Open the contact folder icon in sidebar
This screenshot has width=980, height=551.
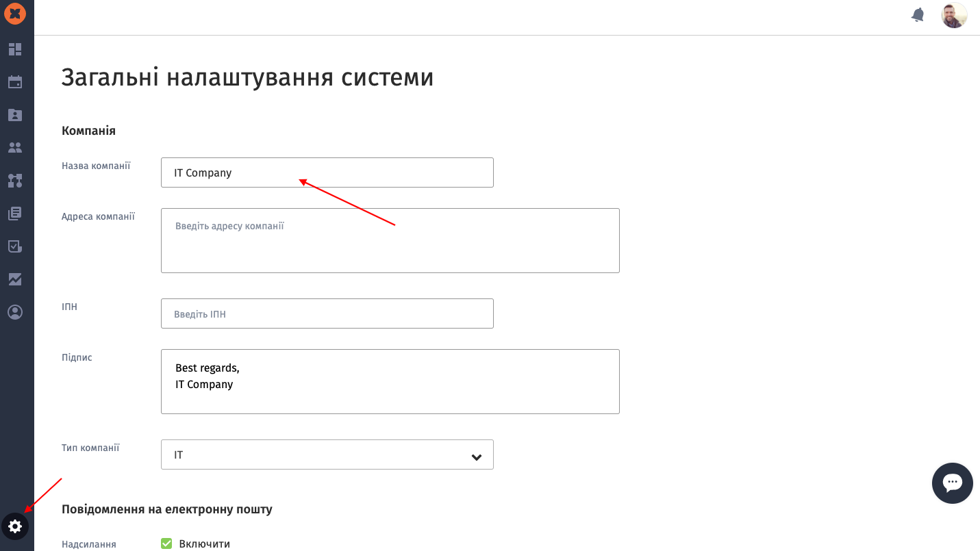click(x=15, y=115)
